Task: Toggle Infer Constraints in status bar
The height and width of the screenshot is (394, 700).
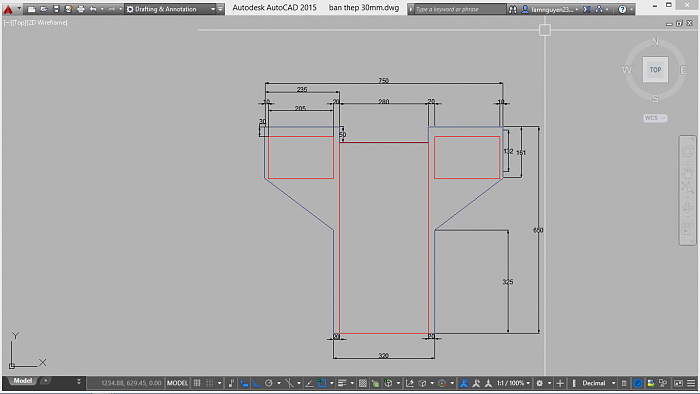Action: [231, 383]
